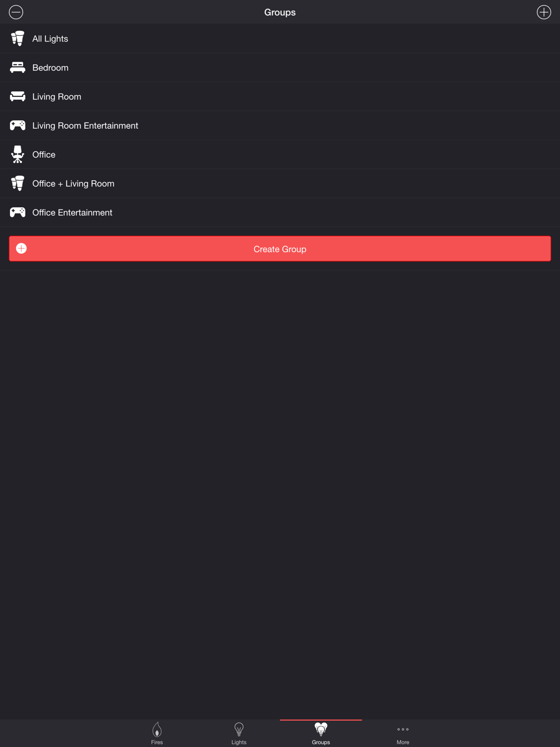This screenshot has width=560, height=747.
Task: Tap the plus circle icon in header
Action: click(x=544, y=12)
